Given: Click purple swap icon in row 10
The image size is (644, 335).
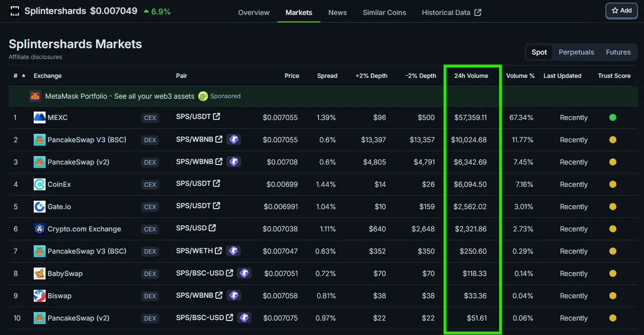Looking at the screenshot, I should click(x=244, y=317).
